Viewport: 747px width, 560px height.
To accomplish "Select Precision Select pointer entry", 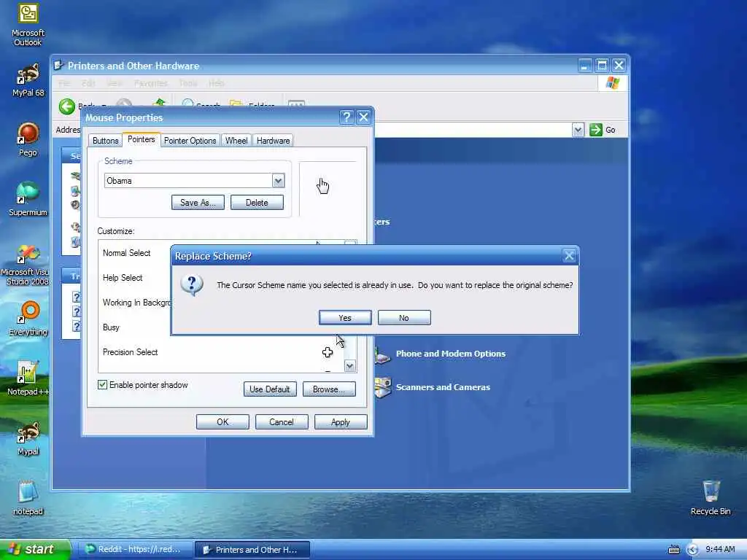I will [130, 352].
